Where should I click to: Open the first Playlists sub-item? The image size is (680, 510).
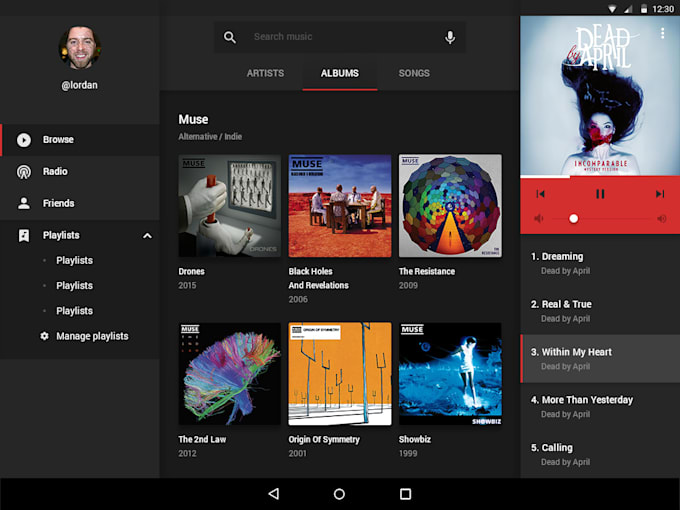pos(75,260)
